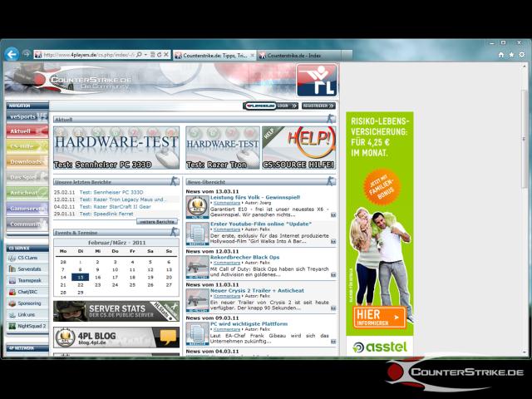Click the Registrieren button

(x=318, y=106)
